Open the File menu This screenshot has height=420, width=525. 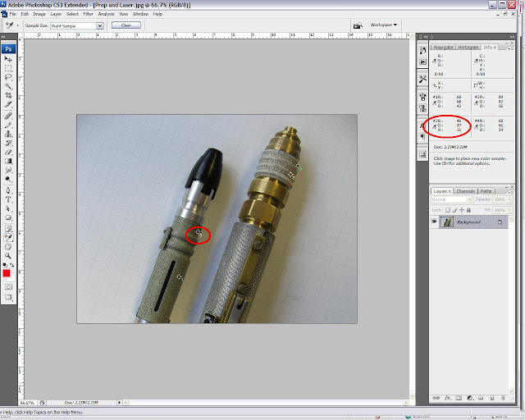coord(12,14)
